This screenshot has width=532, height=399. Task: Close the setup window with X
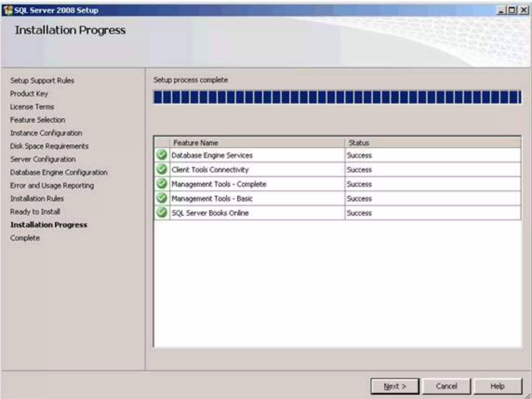point(524,10)
